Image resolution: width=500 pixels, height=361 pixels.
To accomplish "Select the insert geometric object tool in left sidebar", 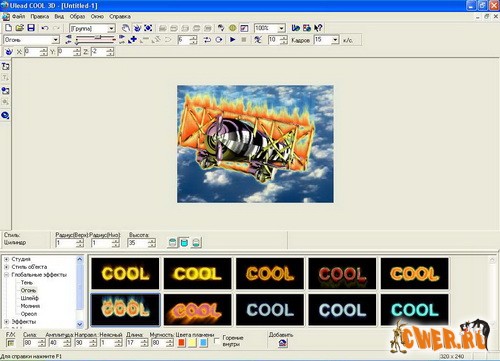I will (5, 91).
